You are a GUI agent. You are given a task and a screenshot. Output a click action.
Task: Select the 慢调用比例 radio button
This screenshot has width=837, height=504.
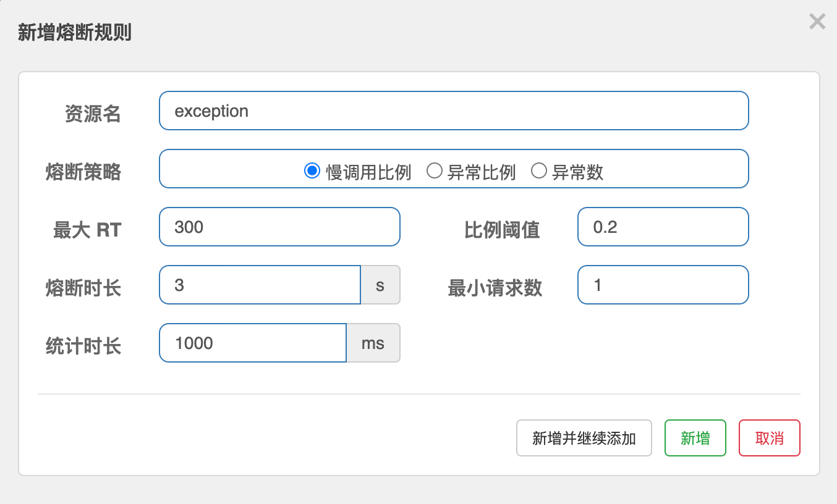(x=312, y=171)
